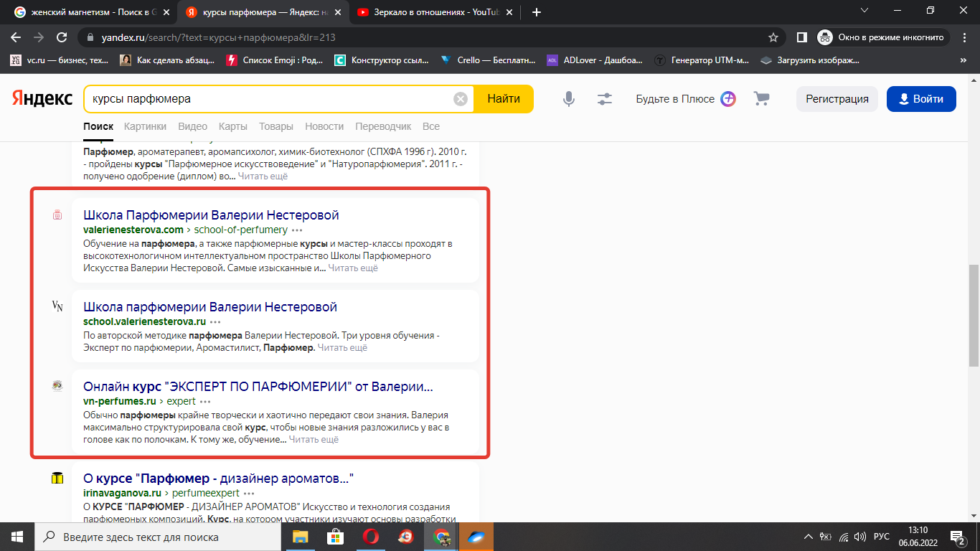
Task: Click the VN favicon of school.valerienesterova.ru
Action: click(57, 306)
